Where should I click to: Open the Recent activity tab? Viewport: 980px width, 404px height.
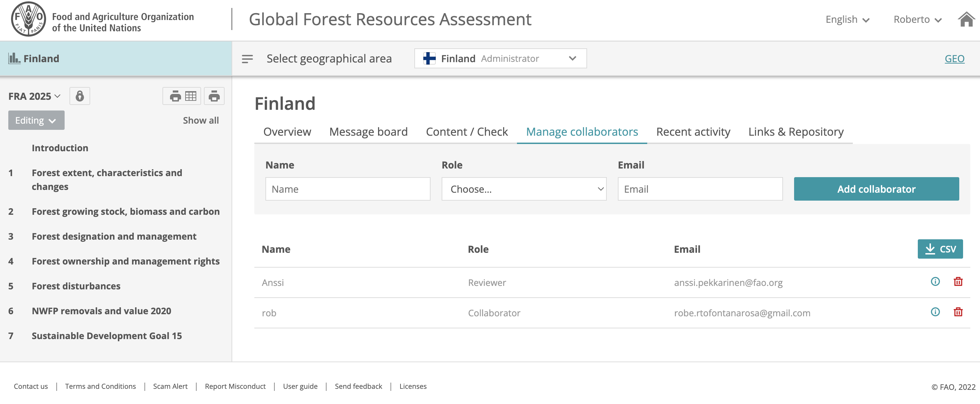click(x=693, y=132)
